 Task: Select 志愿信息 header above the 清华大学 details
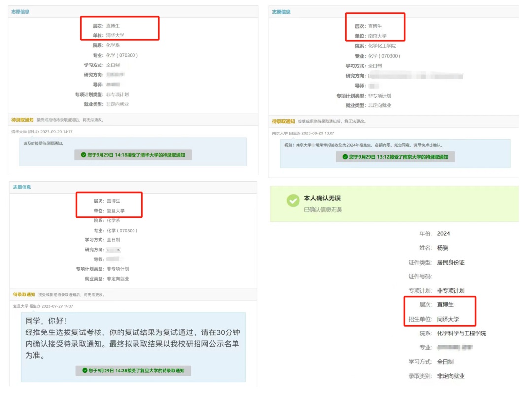pos(20,12)
